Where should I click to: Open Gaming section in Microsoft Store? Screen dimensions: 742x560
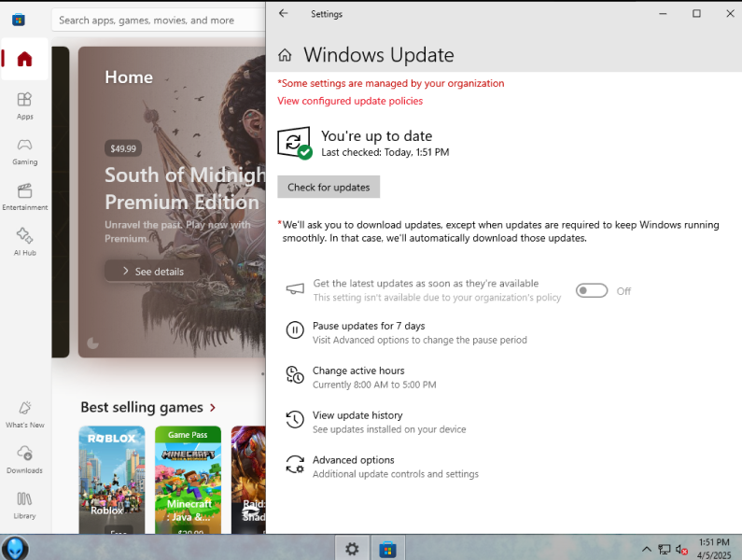pyautogui.click(x=24, y=151)
